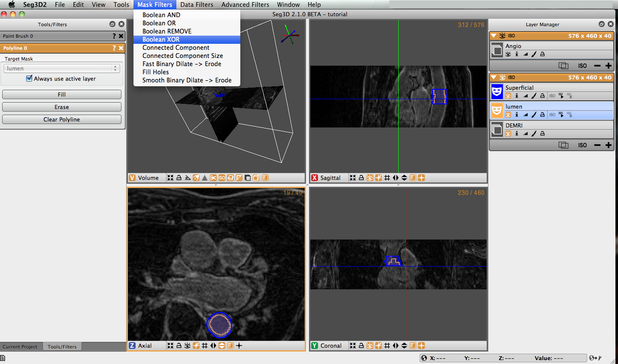Click auto-view fit icon in Volume toolbar
The height and width of the screenshot is (364, 618).
click(x=170, y=178)
